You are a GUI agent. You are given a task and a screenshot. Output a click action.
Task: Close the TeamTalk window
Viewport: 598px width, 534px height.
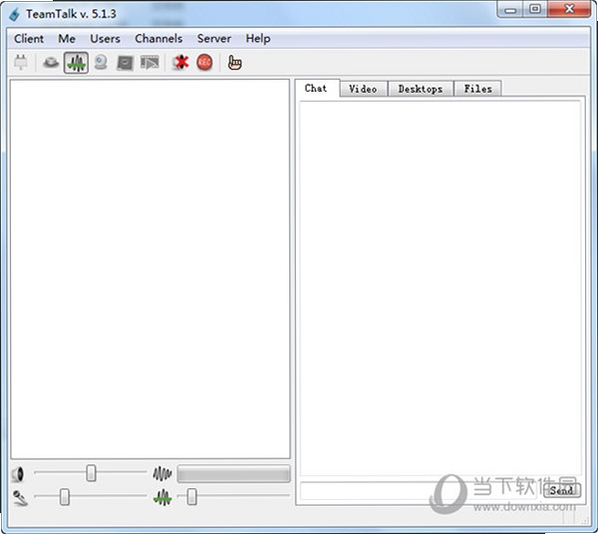pyautogui.click(x=569, y=9)
